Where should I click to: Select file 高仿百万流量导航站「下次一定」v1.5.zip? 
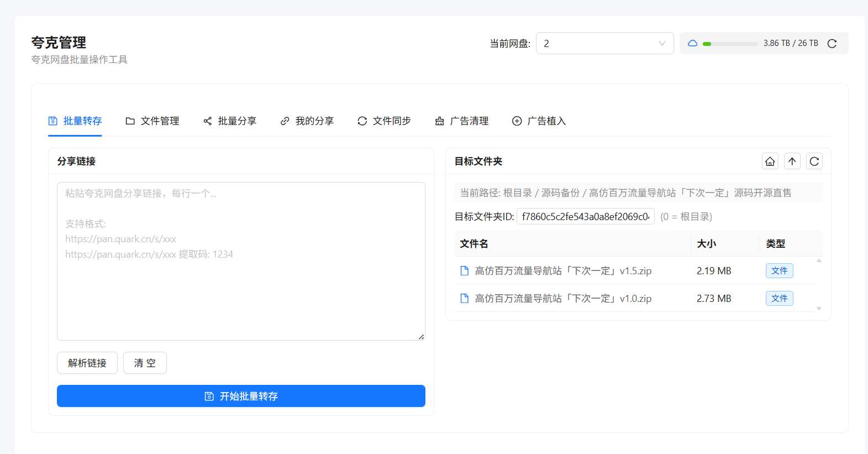click(x=563, y=270)
